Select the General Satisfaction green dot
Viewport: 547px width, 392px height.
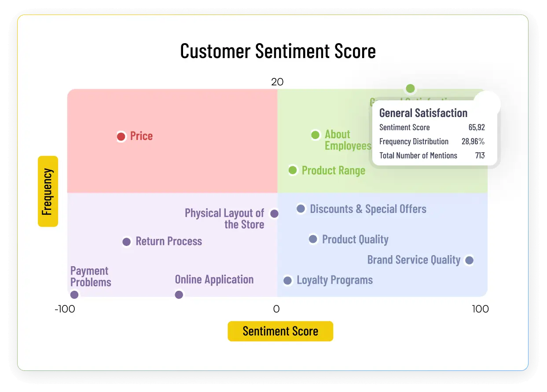[x=410, y=88]
